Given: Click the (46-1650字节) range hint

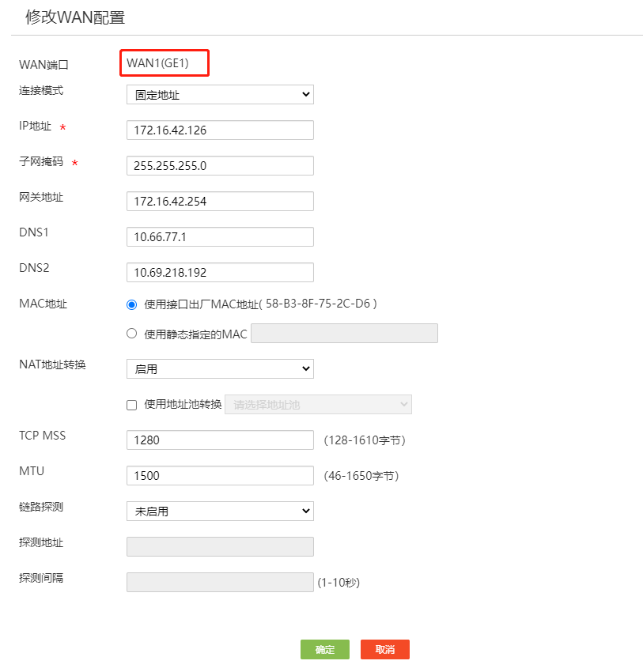Looking at the screenshot, I should click(361, 476).
